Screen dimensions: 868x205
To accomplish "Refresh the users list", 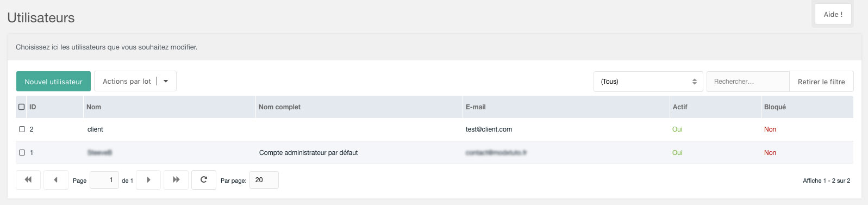I will (x=204, y=180).
